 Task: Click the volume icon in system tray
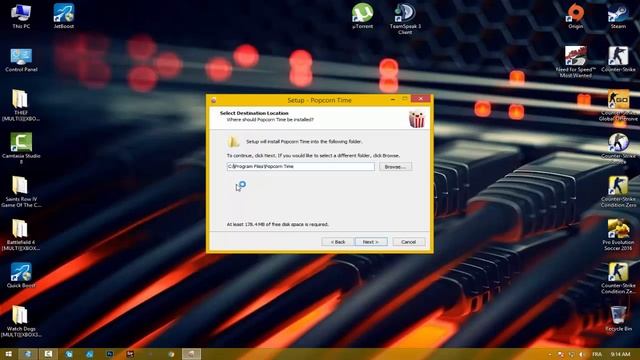point(582,354)
